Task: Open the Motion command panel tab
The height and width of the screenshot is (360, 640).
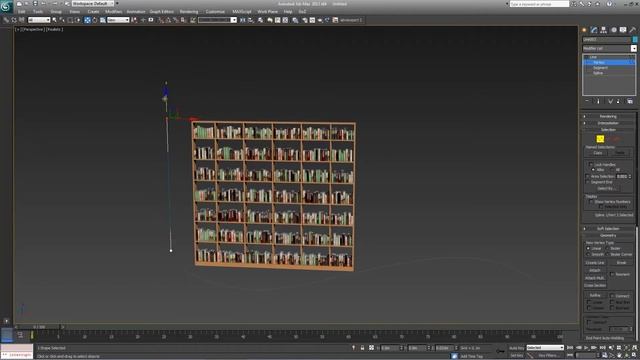Action: pyautogui.click(x=613, y=30)
